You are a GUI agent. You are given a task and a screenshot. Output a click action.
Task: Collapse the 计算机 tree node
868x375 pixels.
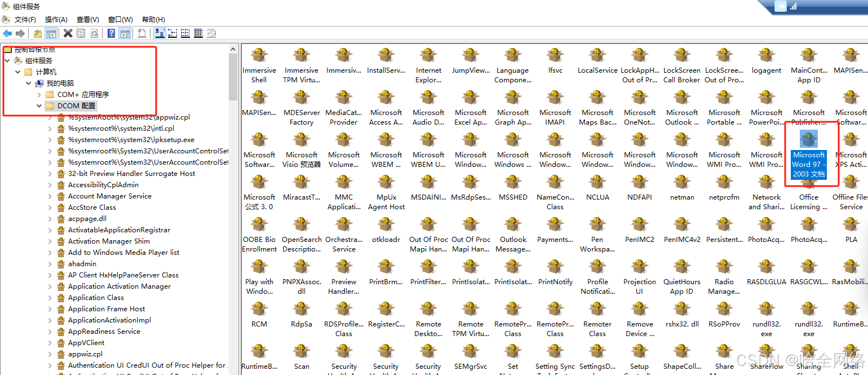17,72
